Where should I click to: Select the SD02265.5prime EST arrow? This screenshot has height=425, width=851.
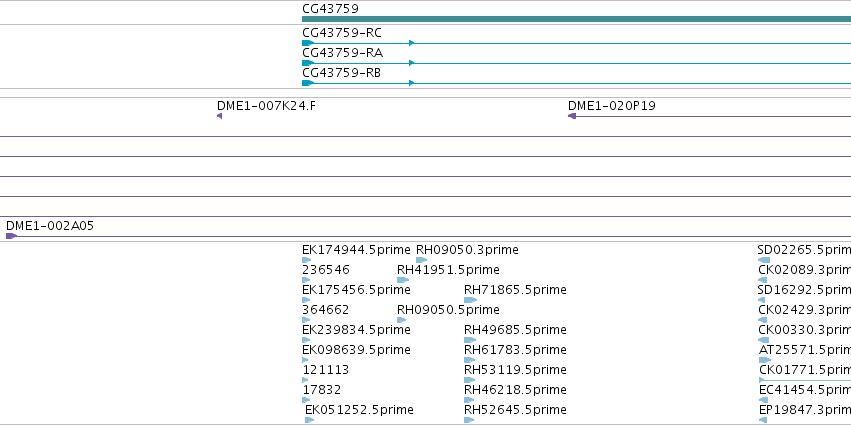click(764, 260)
